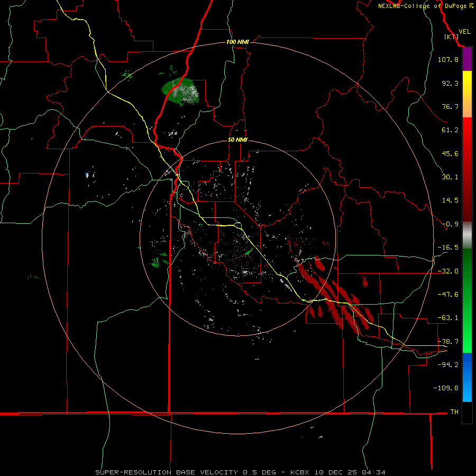Click the 61.2 legend value

point(450,130)
